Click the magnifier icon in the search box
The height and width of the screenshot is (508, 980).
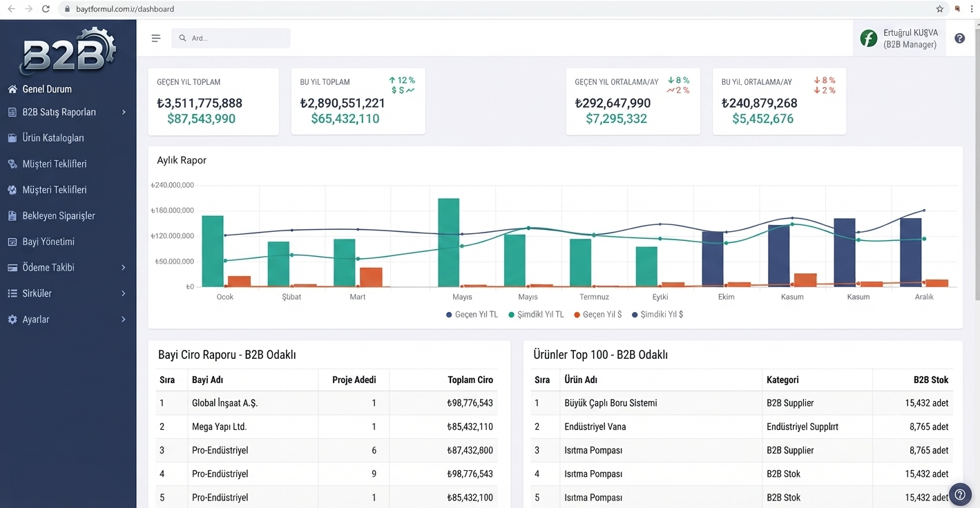182,38
